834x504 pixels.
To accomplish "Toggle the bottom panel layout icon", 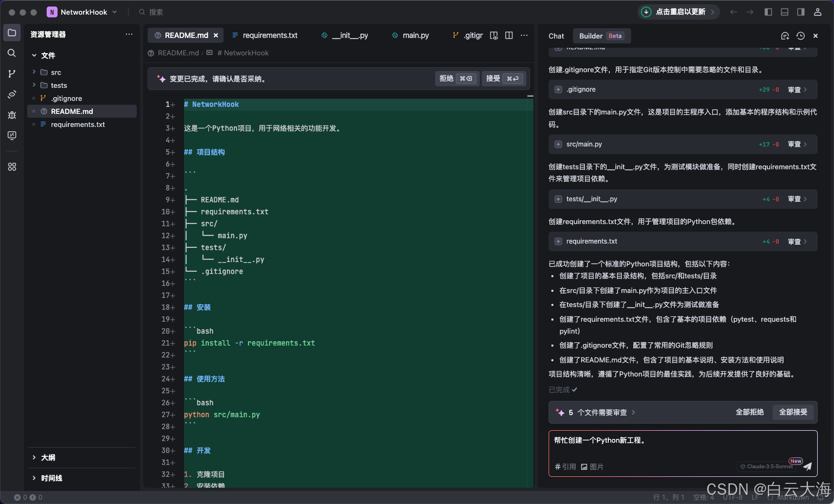I will (x=785, y=12).
